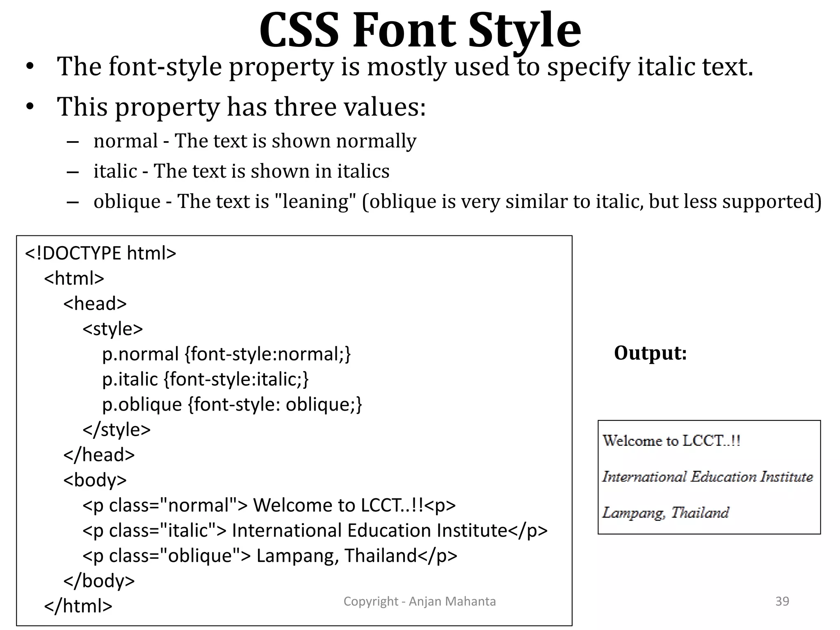Click the closing '</head>' tag line
840x630 pixels.
[99, 455]
